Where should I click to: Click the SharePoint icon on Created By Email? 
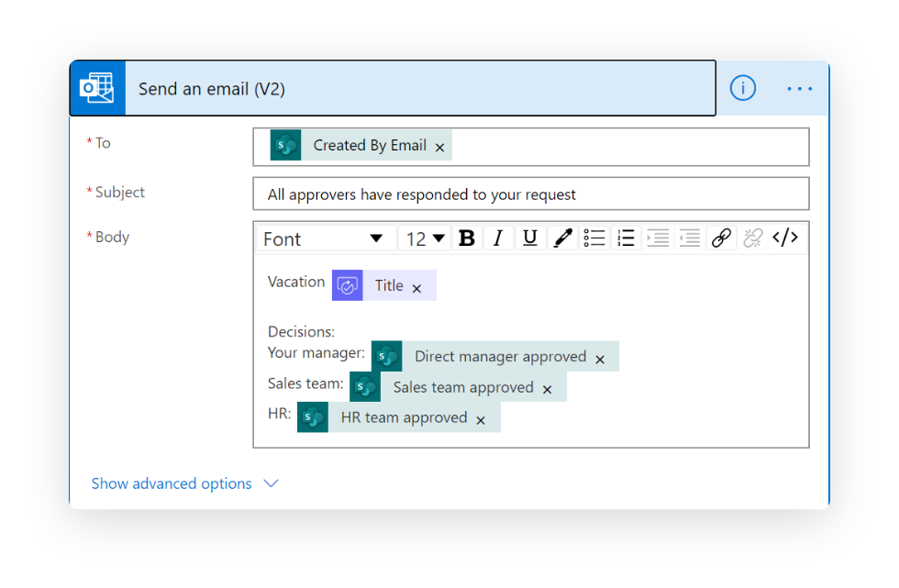pos(285,145)
